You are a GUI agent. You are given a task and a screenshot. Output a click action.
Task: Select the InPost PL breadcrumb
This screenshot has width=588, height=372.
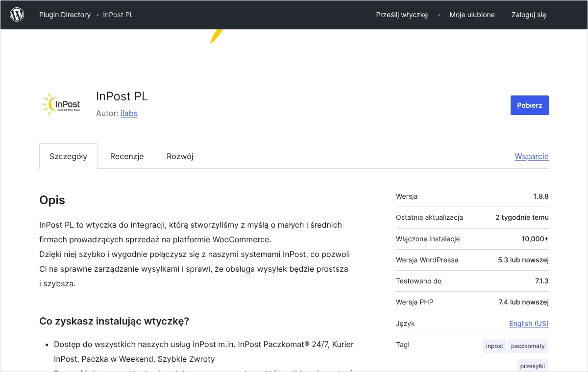(118, 15)
